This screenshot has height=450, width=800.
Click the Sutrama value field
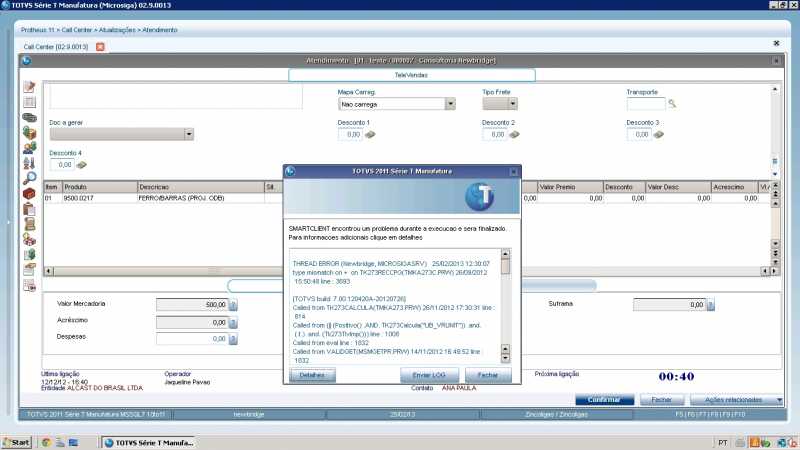669,305
